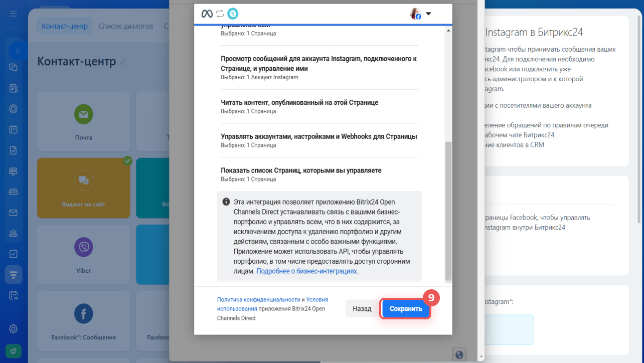The height and width of the screenshot is (363, 644).
Task: Click the Bitrix24 app round icon
Action: tap(233, 14)
